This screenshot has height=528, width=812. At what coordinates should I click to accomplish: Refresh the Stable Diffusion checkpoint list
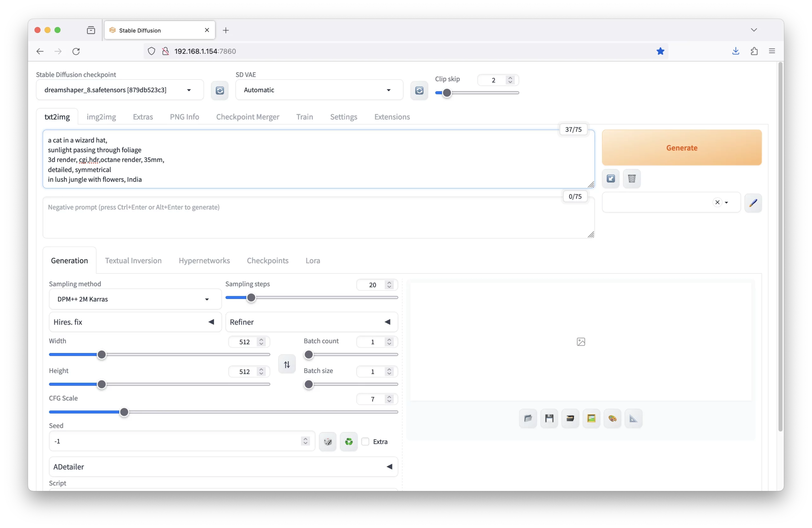[x=220, y=90]
